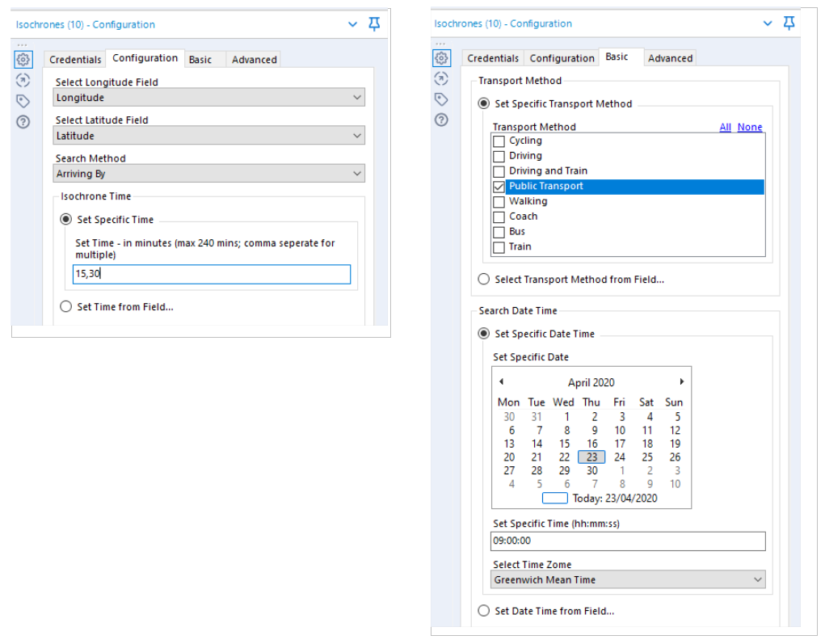Click the circular arrow icon under the gear

tap(23, 80)
